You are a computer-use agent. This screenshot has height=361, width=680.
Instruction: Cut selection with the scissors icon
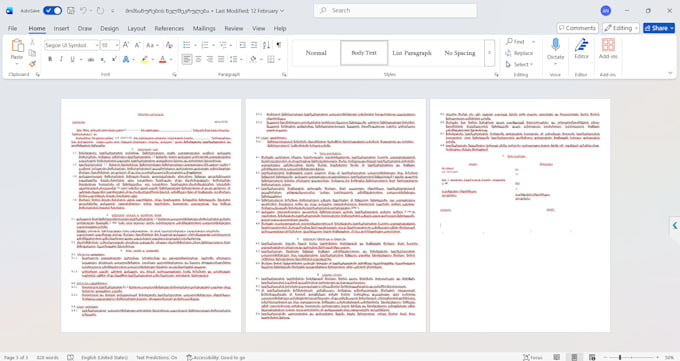click(x=32, y=42)
